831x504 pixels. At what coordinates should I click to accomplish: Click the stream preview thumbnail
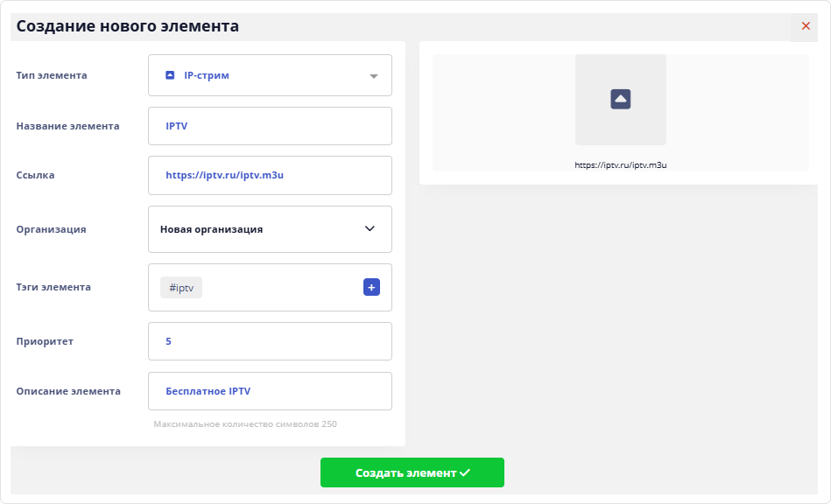[621, 100]
